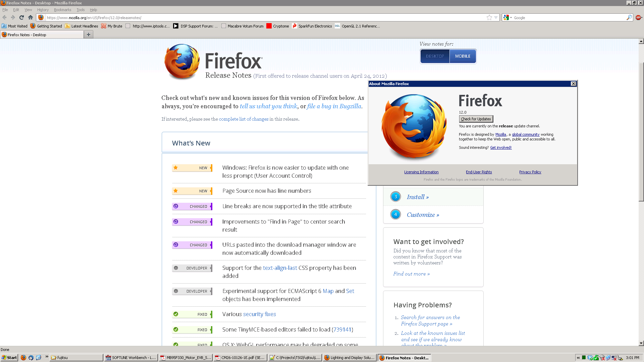This screenshot has height=362, width=644.
Task: Switch the notes view to MOBILE
Action: coord(463,56)
